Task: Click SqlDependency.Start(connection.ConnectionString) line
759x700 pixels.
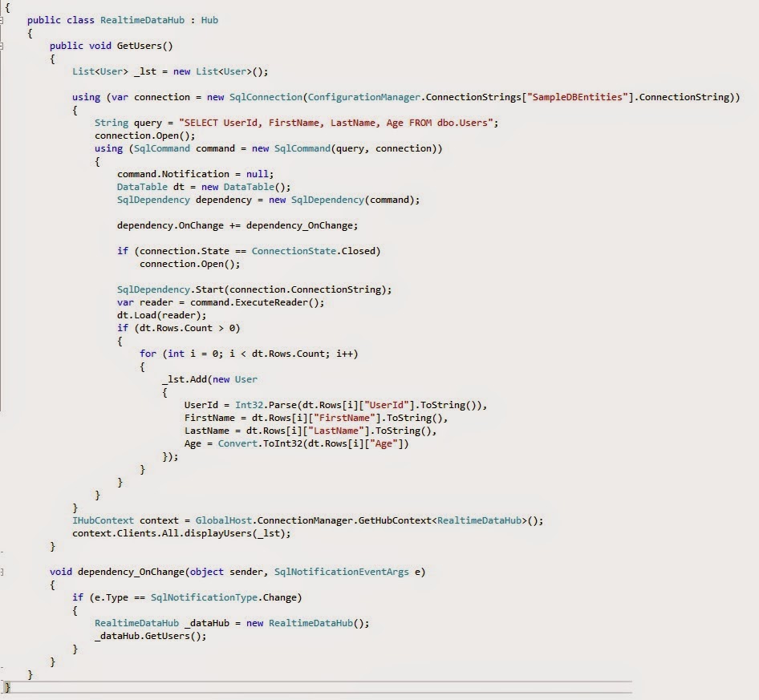Action: (254, 289)
